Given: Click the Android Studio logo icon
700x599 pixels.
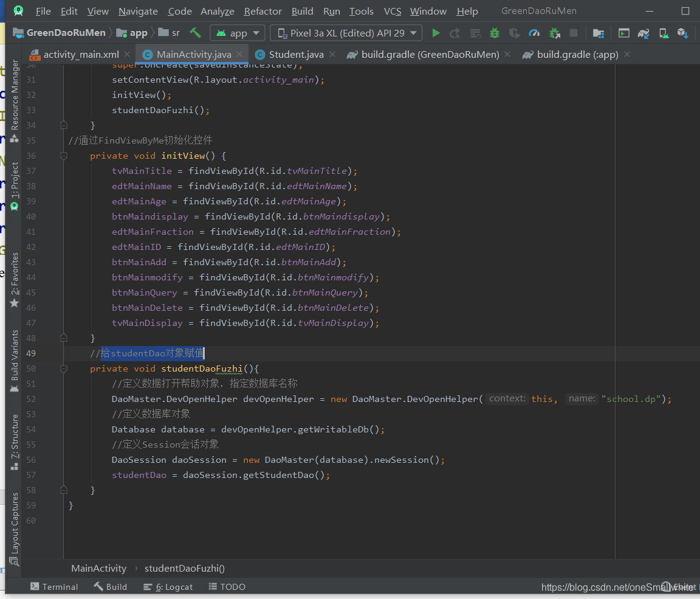Looking at the screenshot, I should [x=19, y=11].
